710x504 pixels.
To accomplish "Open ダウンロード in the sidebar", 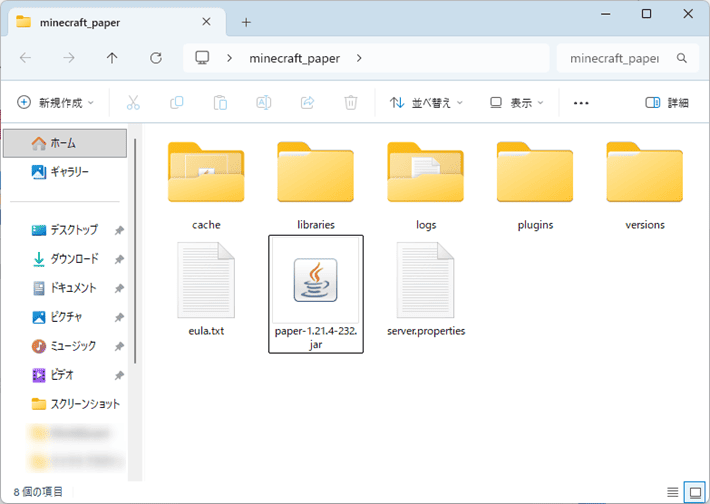I will tap(65, 259).
